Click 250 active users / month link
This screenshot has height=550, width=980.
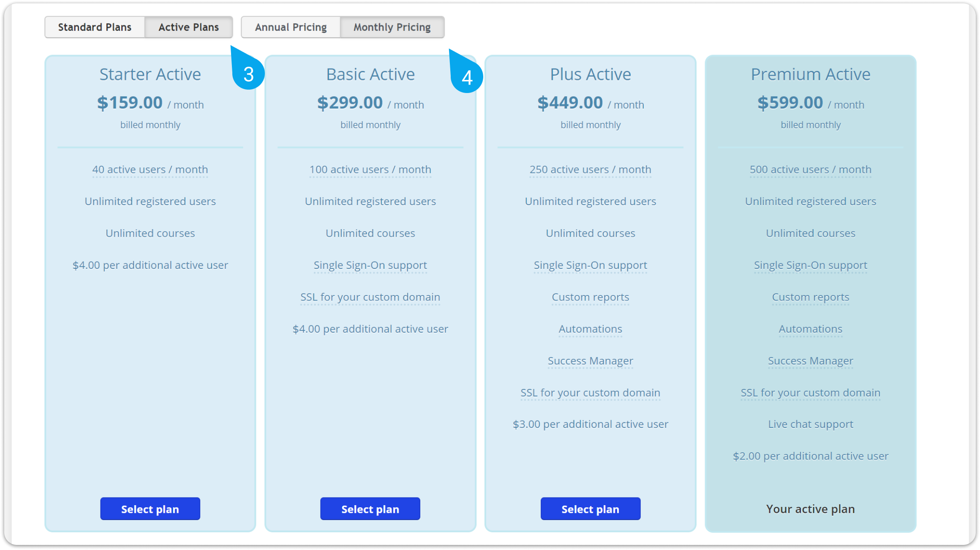coord(590,170)
